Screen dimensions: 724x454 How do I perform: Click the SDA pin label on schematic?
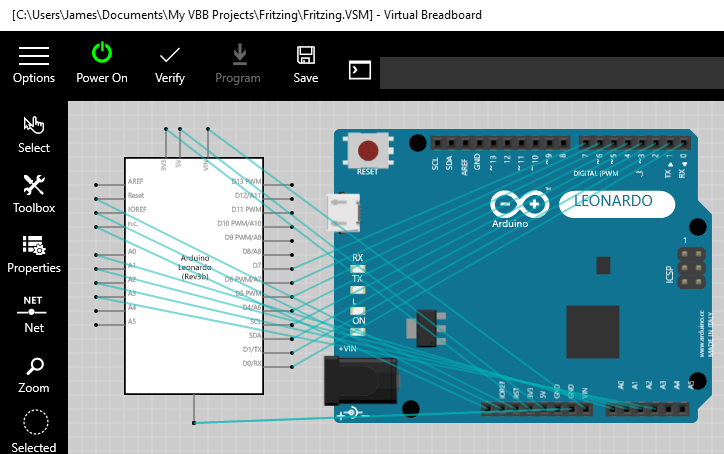(x=255, y=335)
